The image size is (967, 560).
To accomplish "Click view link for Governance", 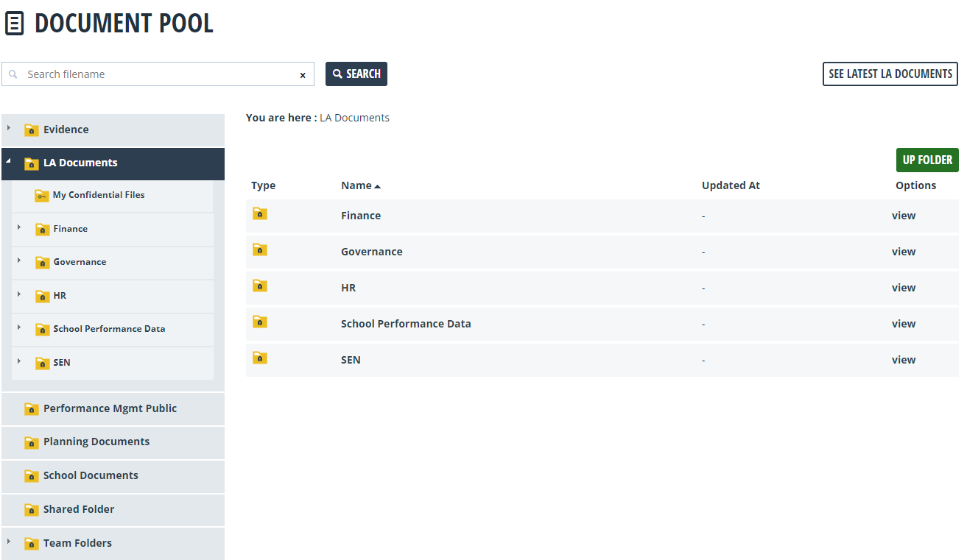I will click(x=904, y=252).
